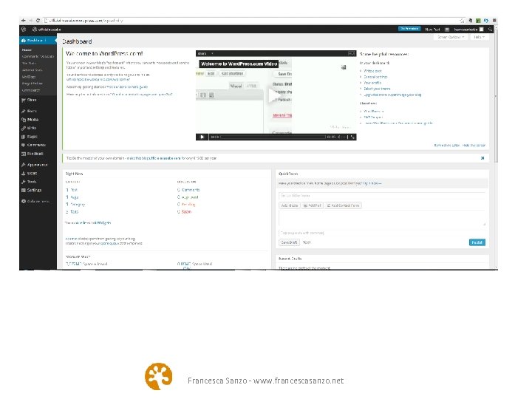Click the admin bar search magnifier

[491, 30]
